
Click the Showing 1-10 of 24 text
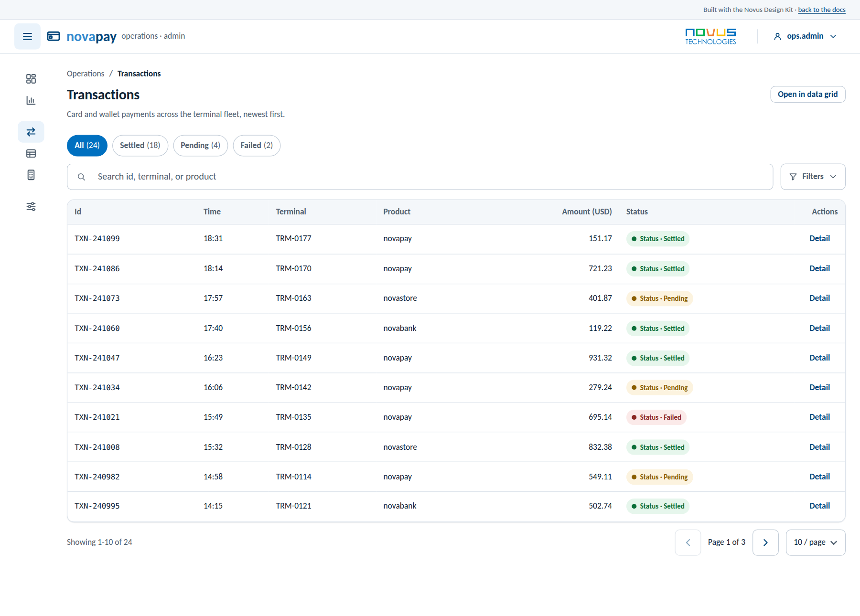click(99, 542)
